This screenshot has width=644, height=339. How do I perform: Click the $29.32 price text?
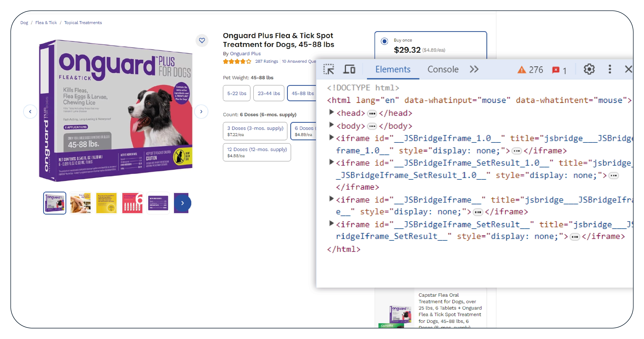[407, 50]
